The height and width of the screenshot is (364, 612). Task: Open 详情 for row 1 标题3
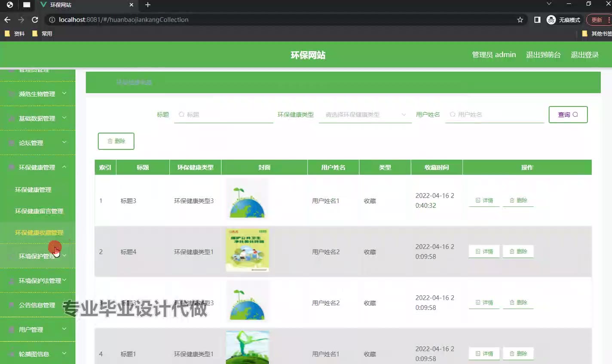(x=484, y=200)
